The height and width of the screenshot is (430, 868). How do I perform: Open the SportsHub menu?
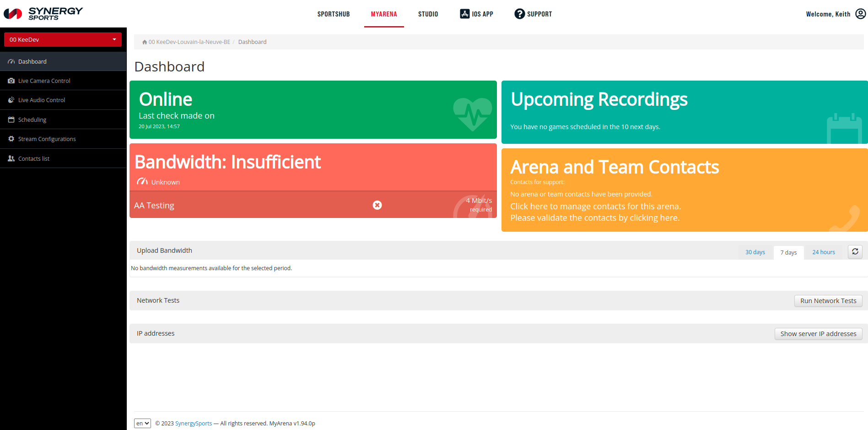(x=334, y=14)
